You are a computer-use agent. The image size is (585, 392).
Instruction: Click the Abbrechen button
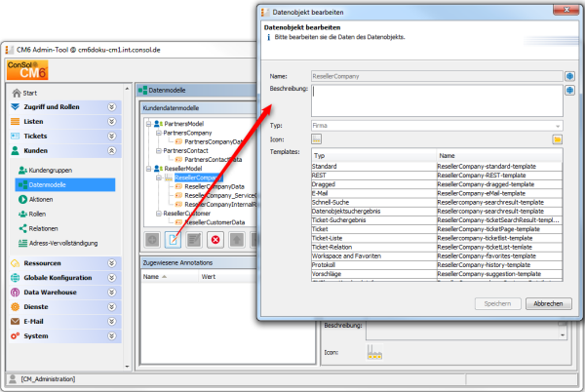[548, 303]
